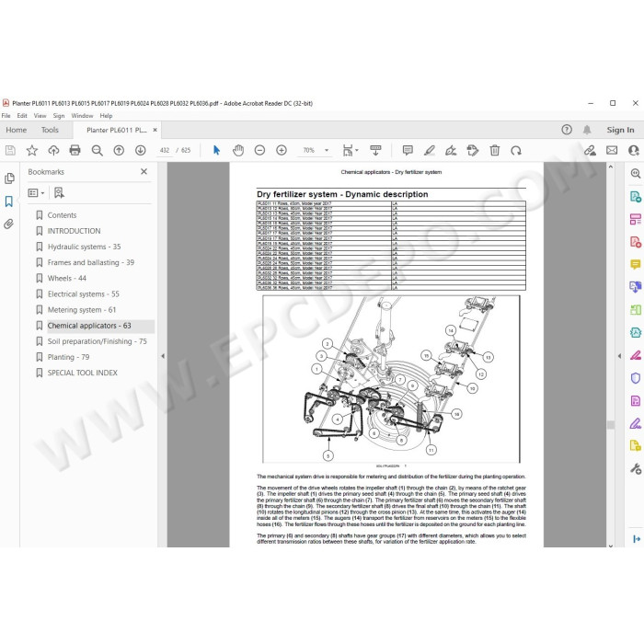Go to the next page arrow
Viewport: 644px width, 644px height.
[x=141, y=150]
